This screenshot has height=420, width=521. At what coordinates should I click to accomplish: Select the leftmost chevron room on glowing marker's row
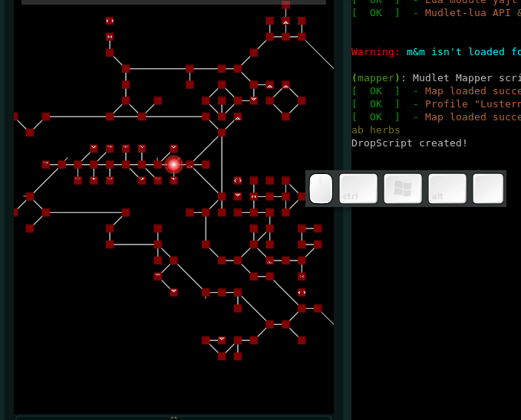point(46,164)
